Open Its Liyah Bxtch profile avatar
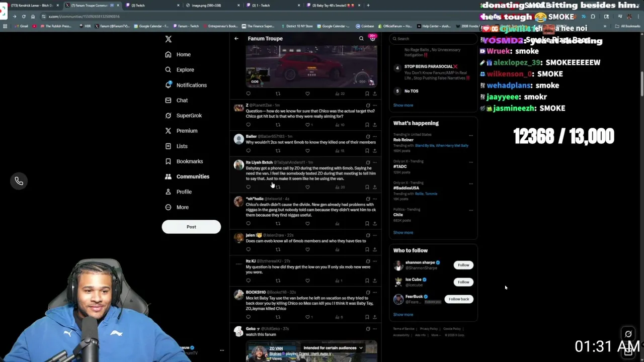Image resolution: width=644 pixels, height=362 pixels. click(x=238, y=165)
